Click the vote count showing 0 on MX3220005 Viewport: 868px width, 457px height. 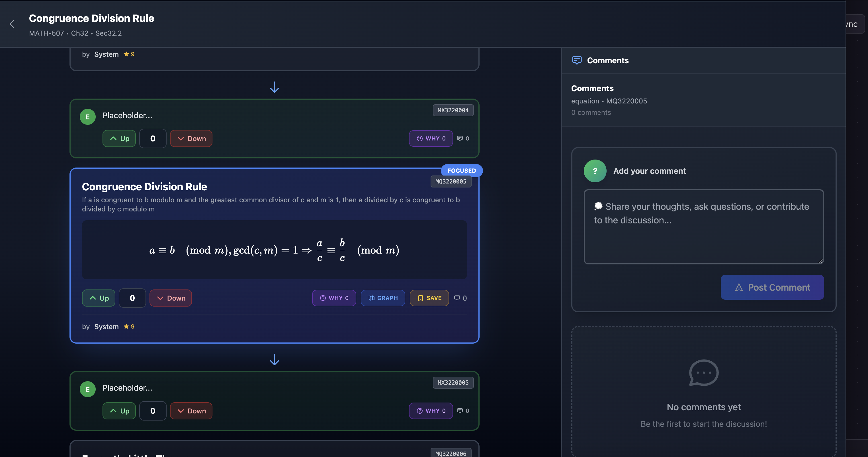pos(153,411)
